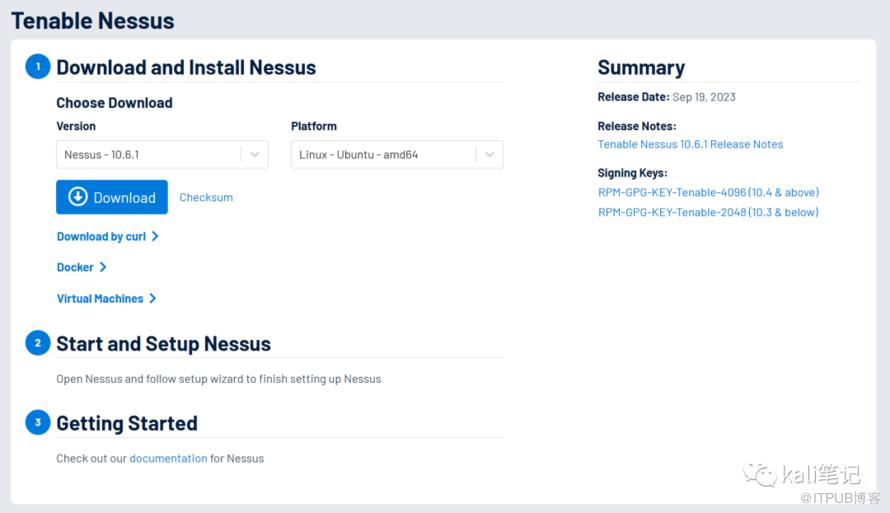Expand the Virtual Machines section
Viewport: 890px width, 513px height.
pos(106,298)
